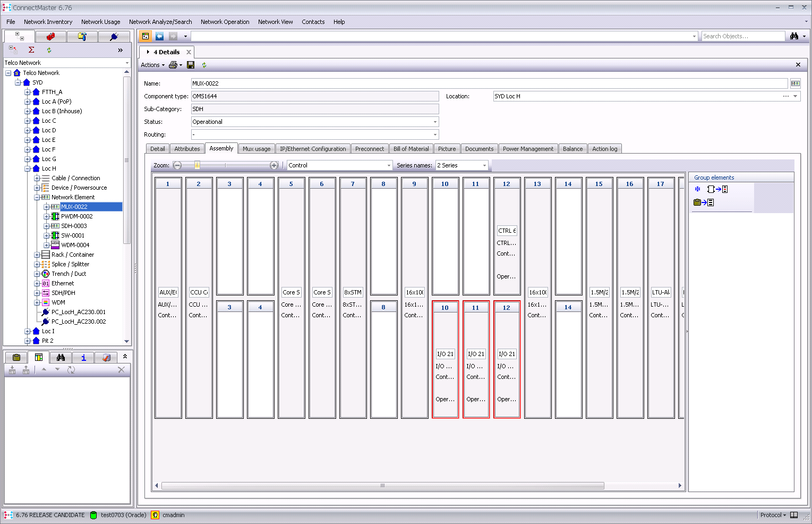Click the snowflake group element icon
The image size is (812, 524).
point(697,189)
